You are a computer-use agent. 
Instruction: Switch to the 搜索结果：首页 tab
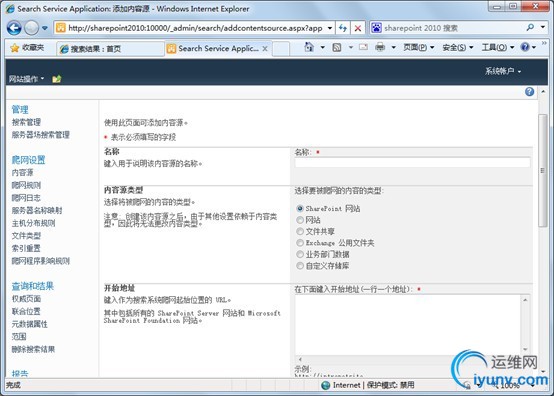point(110,49)
